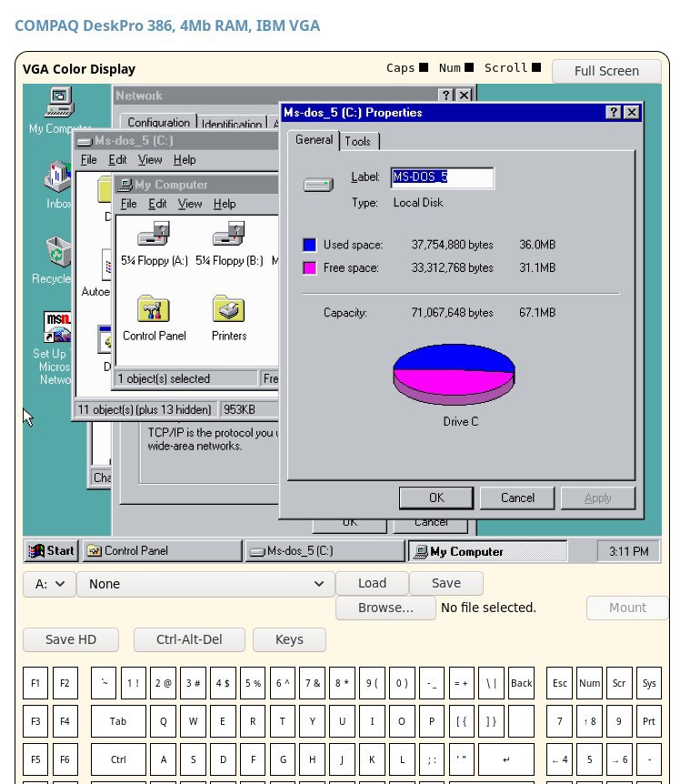Open the Configuration tab in Network dialog
This screenshot has height=784, width=680.
158,122
